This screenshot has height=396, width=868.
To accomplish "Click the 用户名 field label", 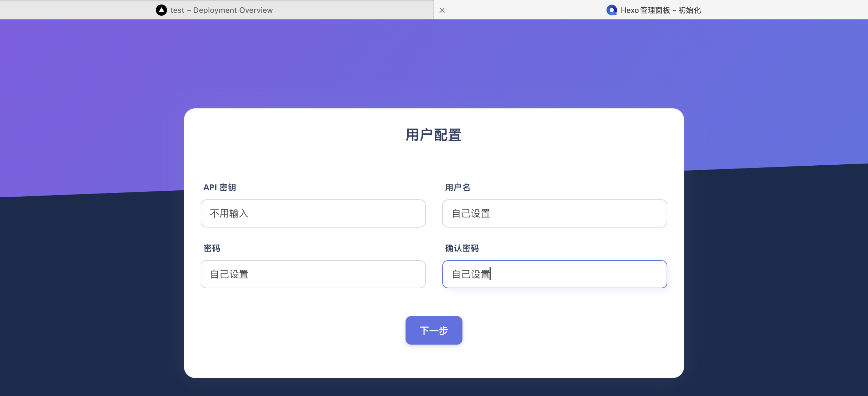I will coord(458,188).
